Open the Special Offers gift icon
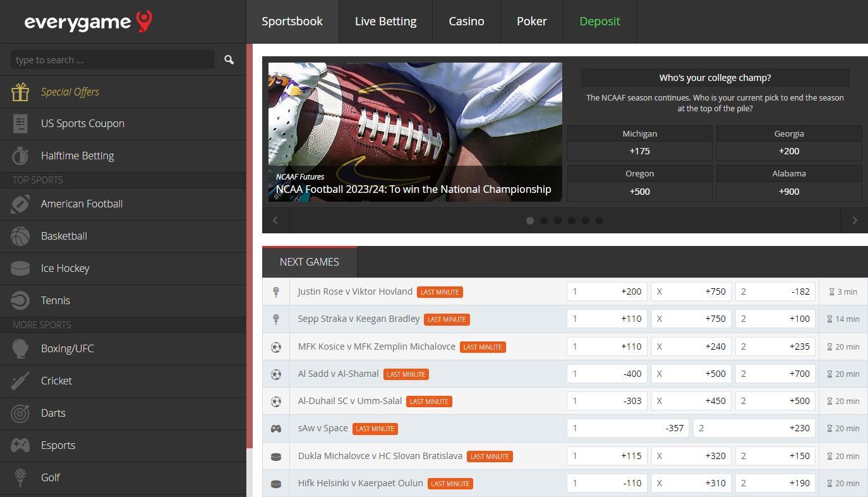 (20, 92)
